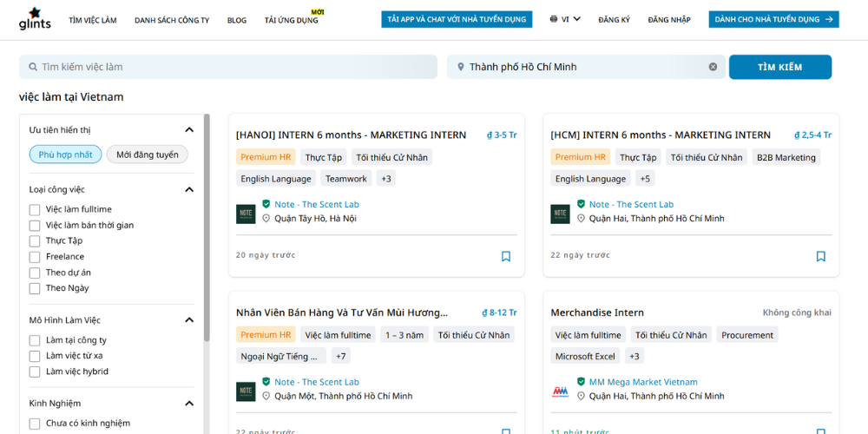
Task: Collapse the Kinh Nghiệm section
Action: point(189,403)
